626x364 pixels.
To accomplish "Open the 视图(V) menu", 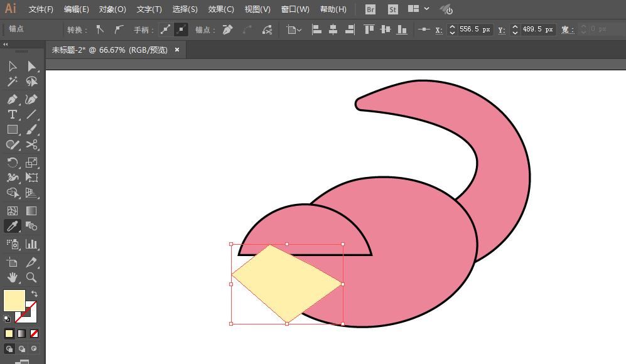I will (x=257, y=9).
